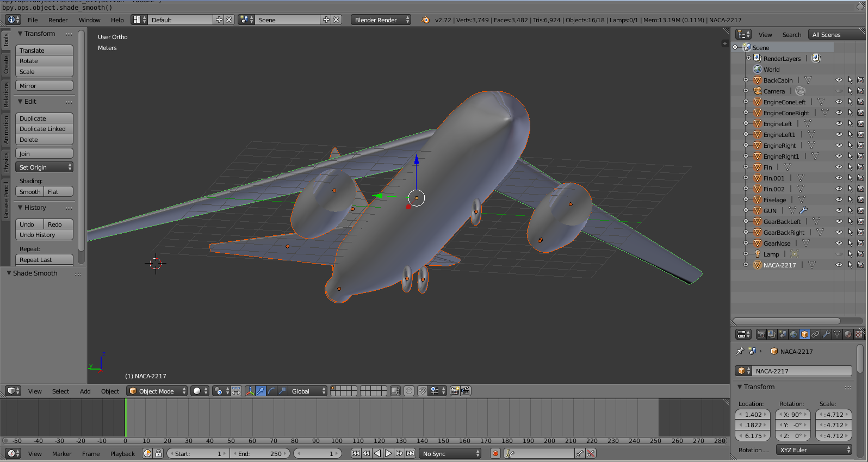The width and height of the screenshot is (868, 462).
Task: Toggle renderability camera icon for NACA-2217 row
Action: [x=860, y=265]
